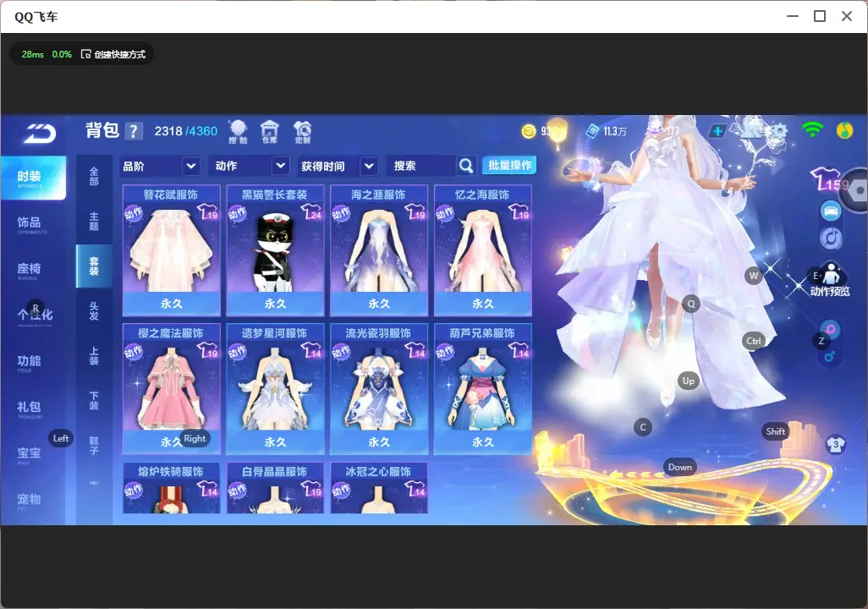Select the 主题 subcategory tab

point(94,221)
